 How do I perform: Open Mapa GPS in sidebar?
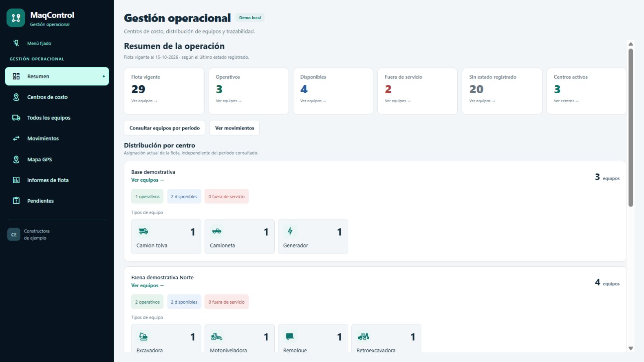57,159
